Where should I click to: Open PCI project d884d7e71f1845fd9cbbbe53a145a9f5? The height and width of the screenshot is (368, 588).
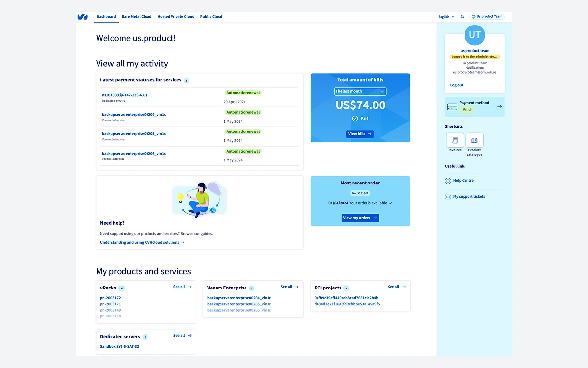point(347,304)
